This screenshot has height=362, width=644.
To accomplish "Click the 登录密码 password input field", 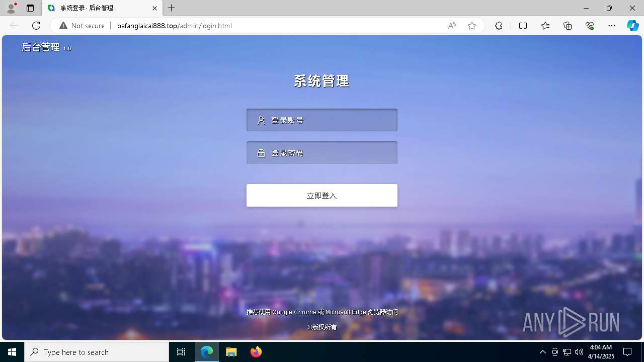I will coord(322,153).
